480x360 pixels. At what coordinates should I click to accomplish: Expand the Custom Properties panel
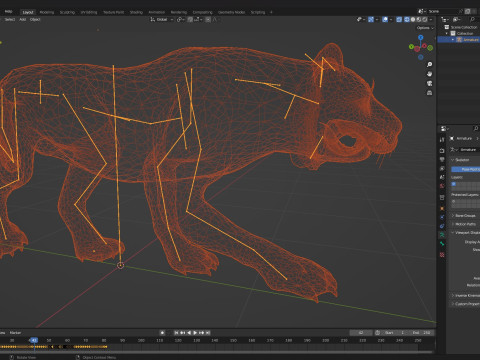coord(465,304)
